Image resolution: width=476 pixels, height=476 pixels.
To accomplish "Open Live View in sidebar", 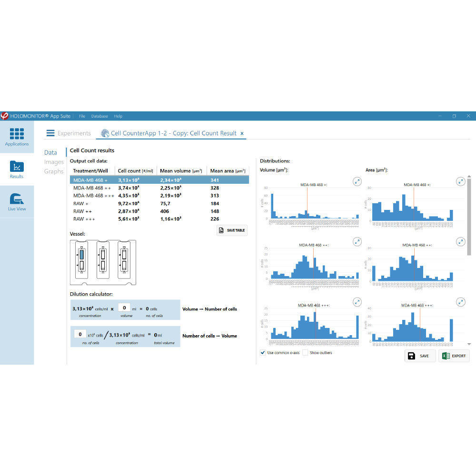I will click(x=17, y=200).
